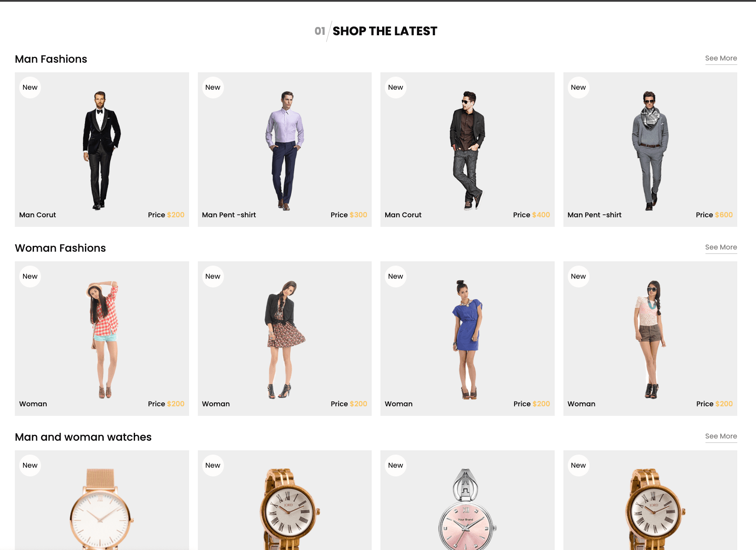Viewport: 756px width, 550px height.
Task: Select woman in red checkered shirt
Action: coord(103,339)
